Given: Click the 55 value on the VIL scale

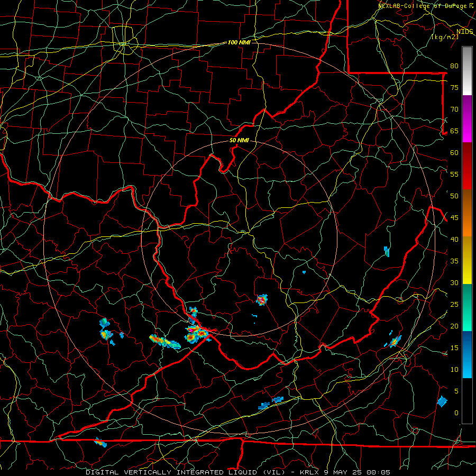Looking at the screenshot, I should coord(454,174).
